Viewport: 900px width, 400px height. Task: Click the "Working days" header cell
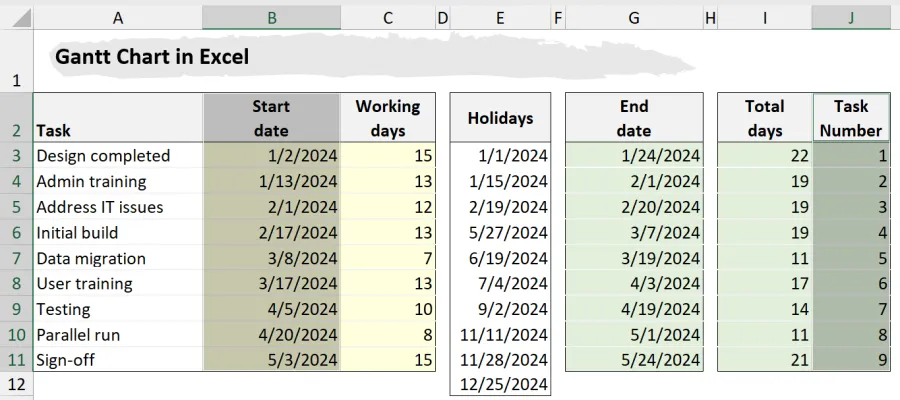click(388, 118)
